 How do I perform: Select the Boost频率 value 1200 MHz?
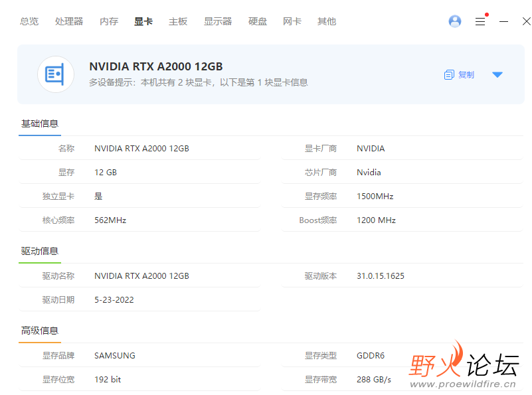[376, 220]
